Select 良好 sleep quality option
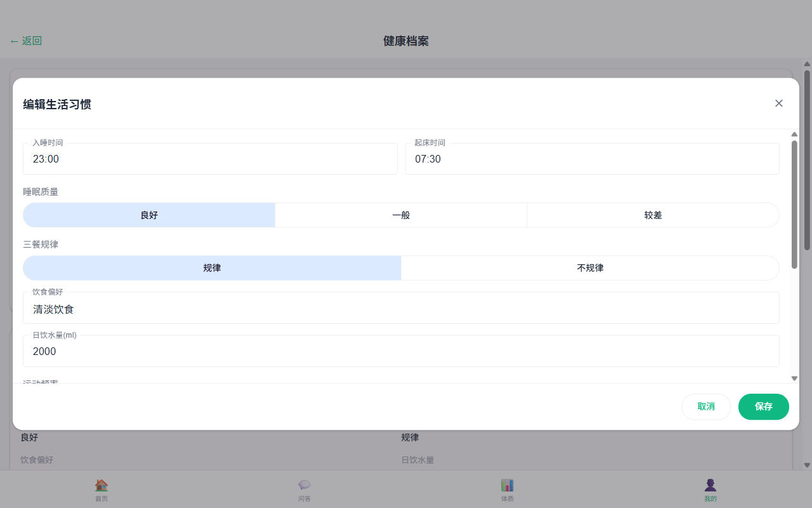The image size is (812, 508). click(149, 215)
